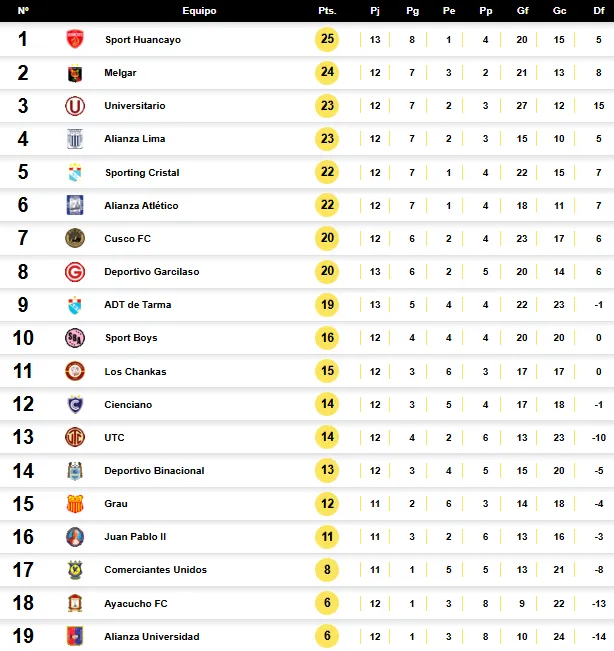Image resolution: width=614 pixels, height=651 pixels.
Task: Click the UTC club emblem
Action: (75, 437)
